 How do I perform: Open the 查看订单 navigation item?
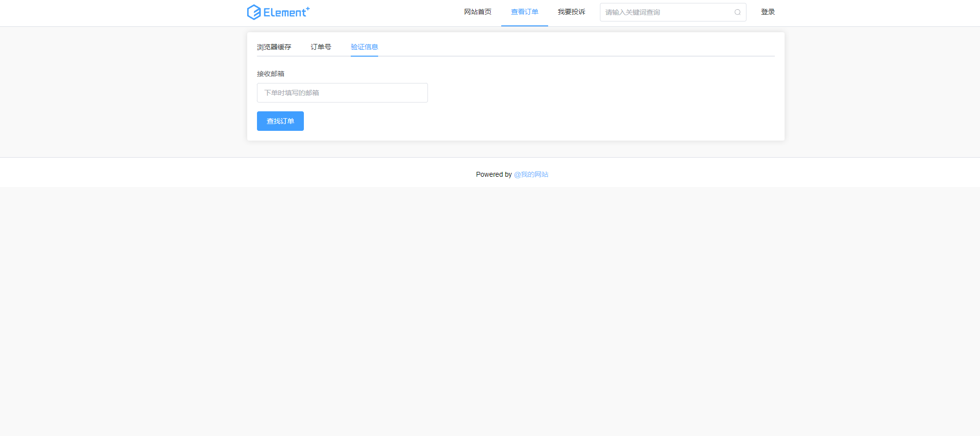tap(524, 12)
